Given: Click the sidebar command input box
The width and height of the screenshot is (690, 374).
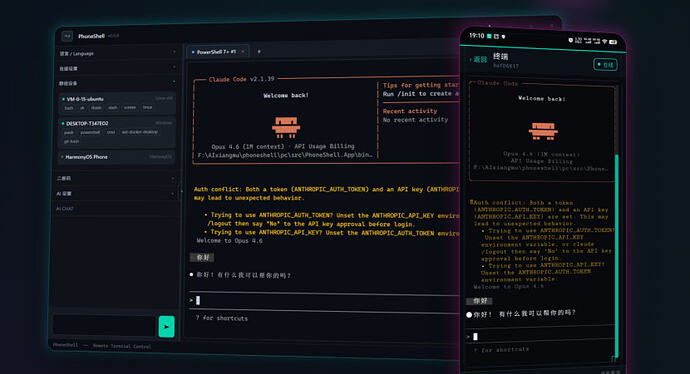Looking at the screenshot, I should [105, 326].
